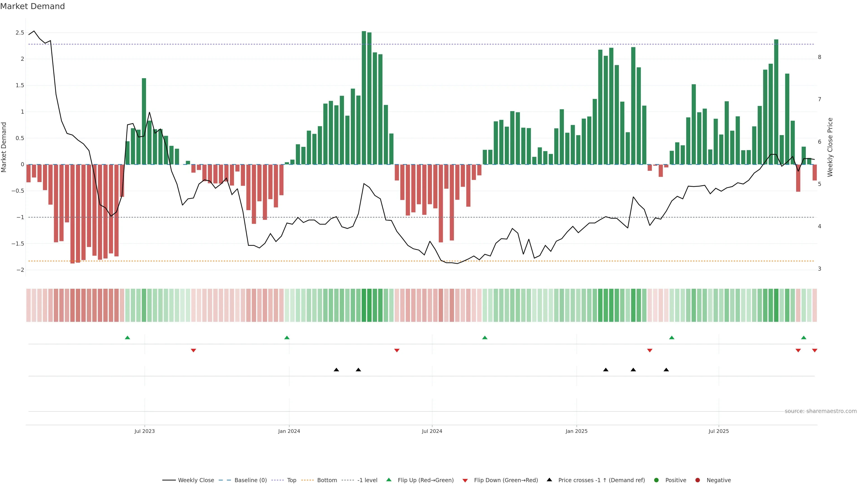This screenshot has height=488, width=868.
Task: Click Flip Down red triangle legend icon
Action: point(465,480)
